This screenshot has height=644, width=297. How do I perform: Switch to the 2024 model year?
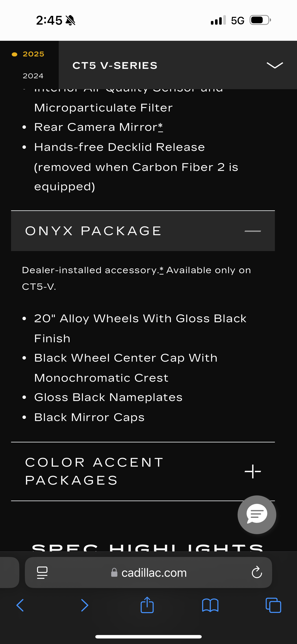click(x=33, y=76)
